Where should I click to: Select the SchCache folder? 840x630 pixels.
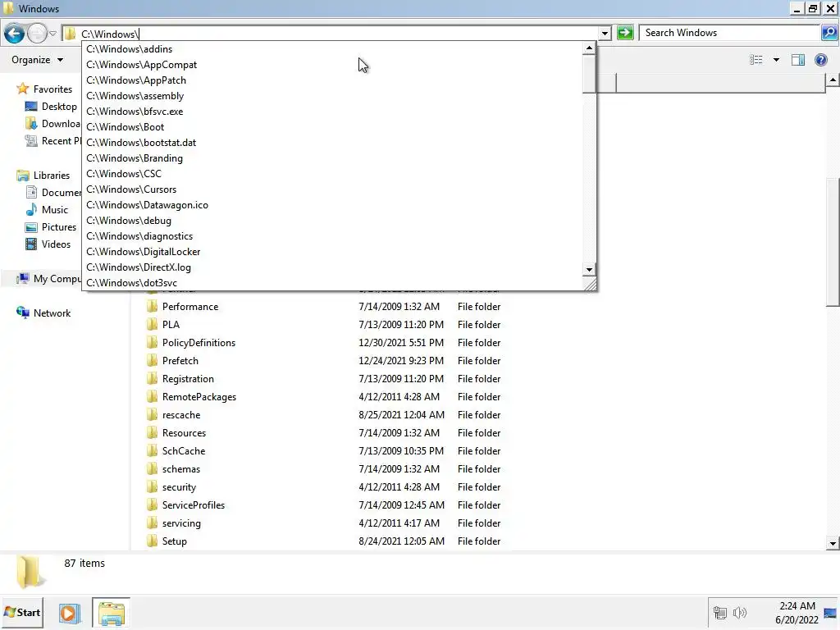pyautogui.click(x=184, y=450)
